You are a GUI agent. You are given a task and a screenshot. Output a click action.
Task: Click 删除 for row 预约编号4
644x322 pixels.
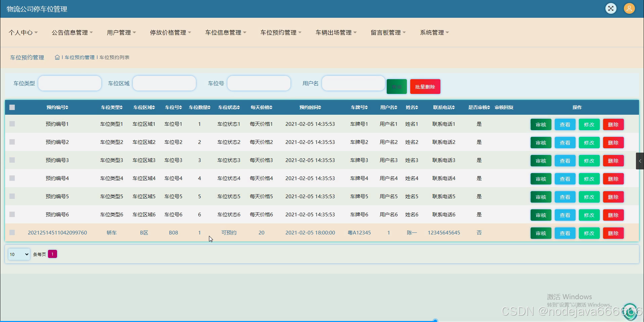pos(613,179)
